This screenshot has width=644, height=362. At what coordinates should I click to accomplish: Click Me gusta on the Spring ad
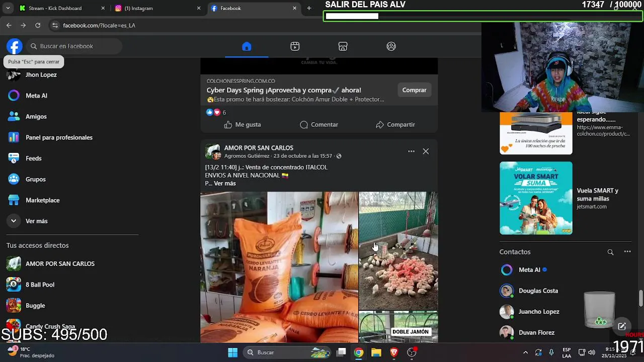243,125
